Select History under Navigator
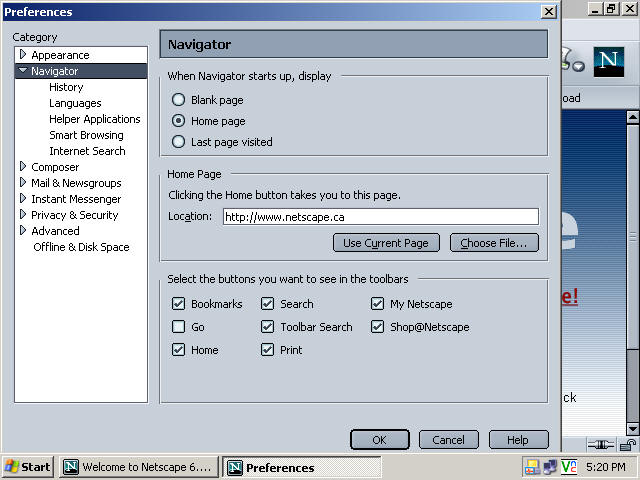This screenshot has height=480, width=640. point(66,87)
